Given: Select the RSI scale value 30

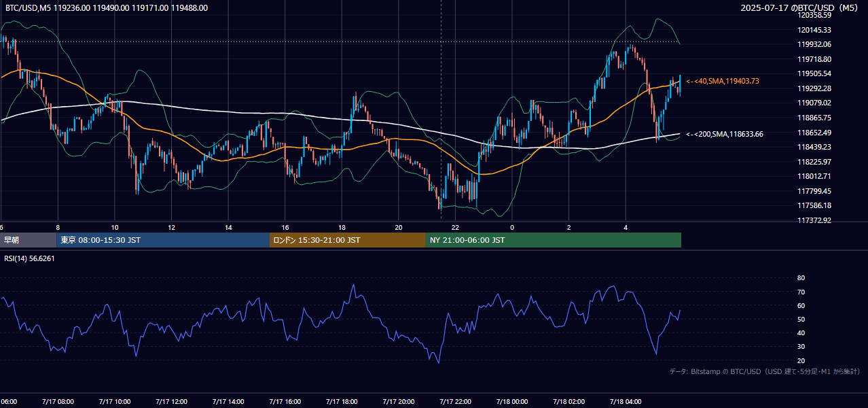Looking at the screenshot, I should (801, 346).
